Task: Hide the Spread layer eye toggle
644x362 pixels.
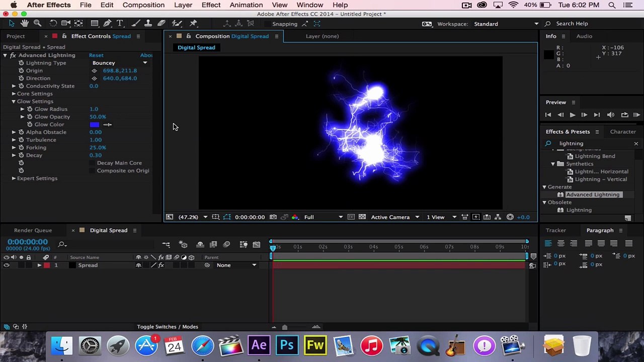Action: point(7,265)
